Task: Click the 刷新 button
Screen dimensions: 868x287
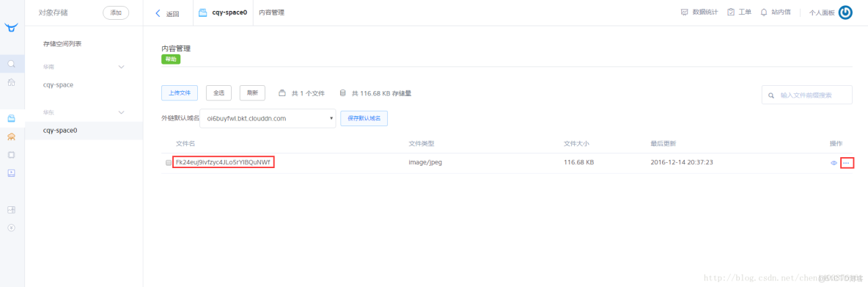Action: click(252, 93)
